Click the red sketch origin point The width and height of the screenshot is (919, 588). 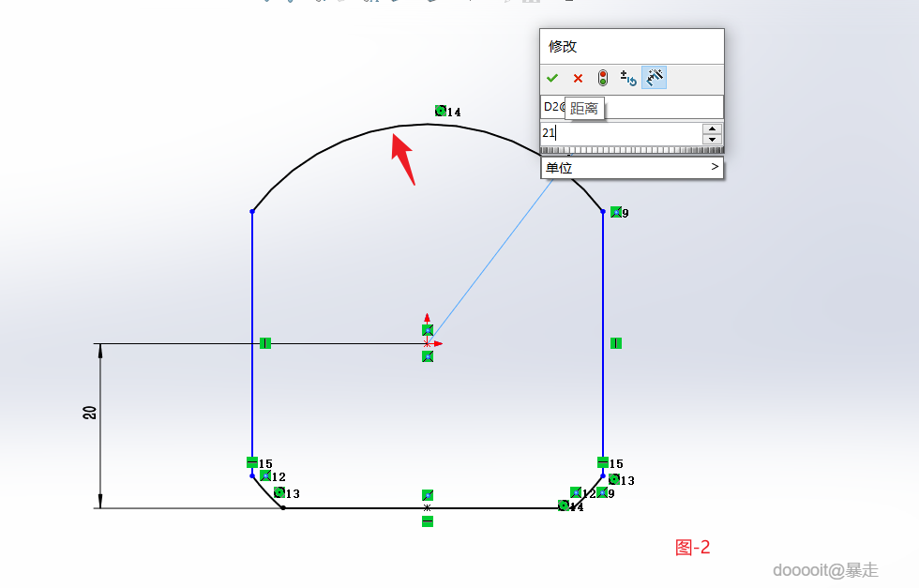click(x=428, y=343)
